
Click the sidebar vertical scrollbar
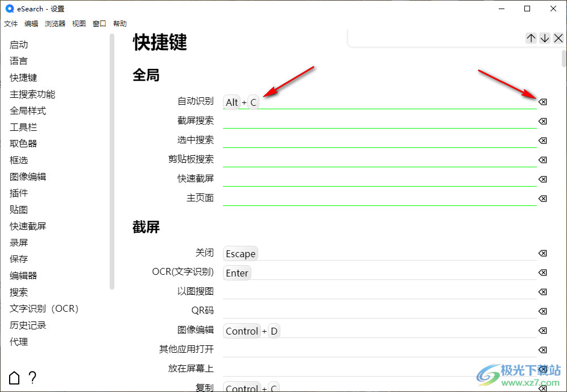(112, 161)
